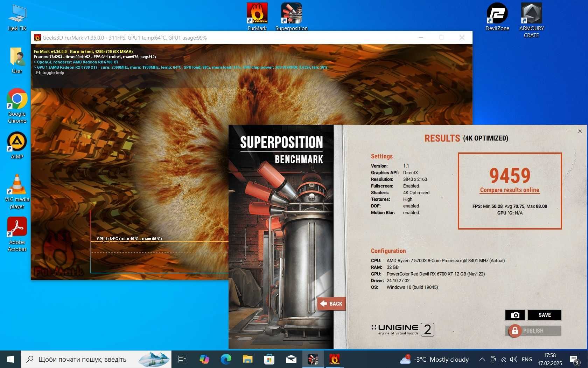
Task: Open Compare results online link
Action: [510, 190]
